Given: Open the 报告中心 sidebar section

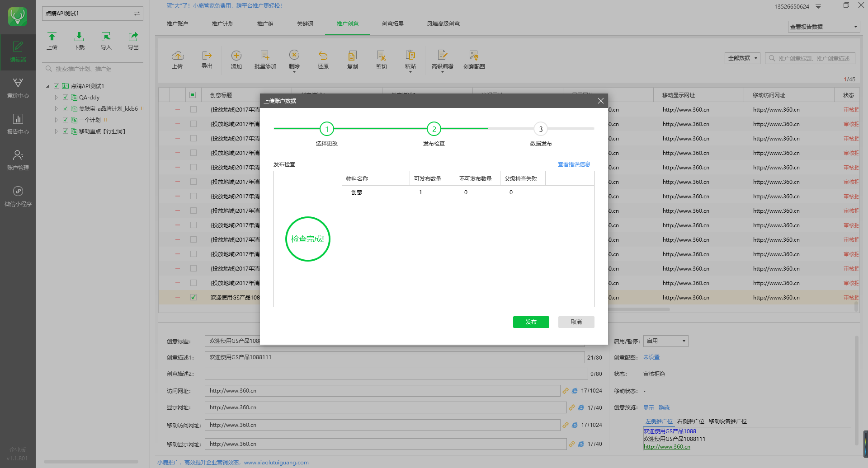Looking at the screenshot, I should [18, 124].
